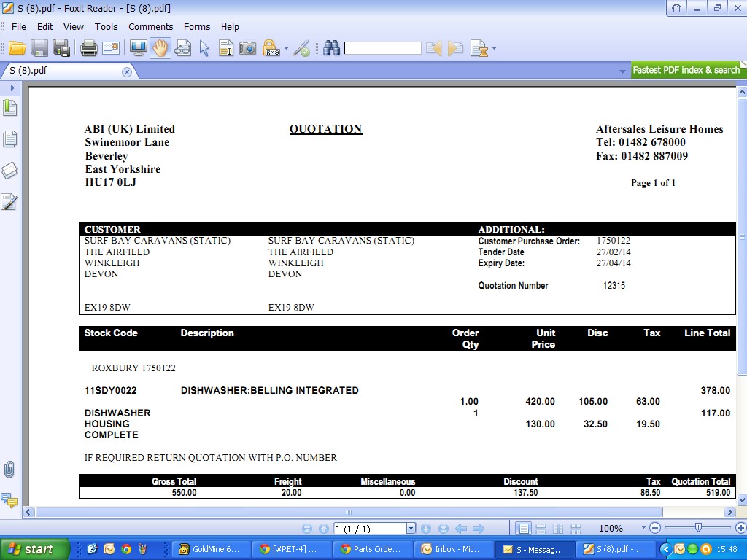Select the Hand tool
This screenshot has height=560, width=747.
pyautogui.click(x=160, y=49)
